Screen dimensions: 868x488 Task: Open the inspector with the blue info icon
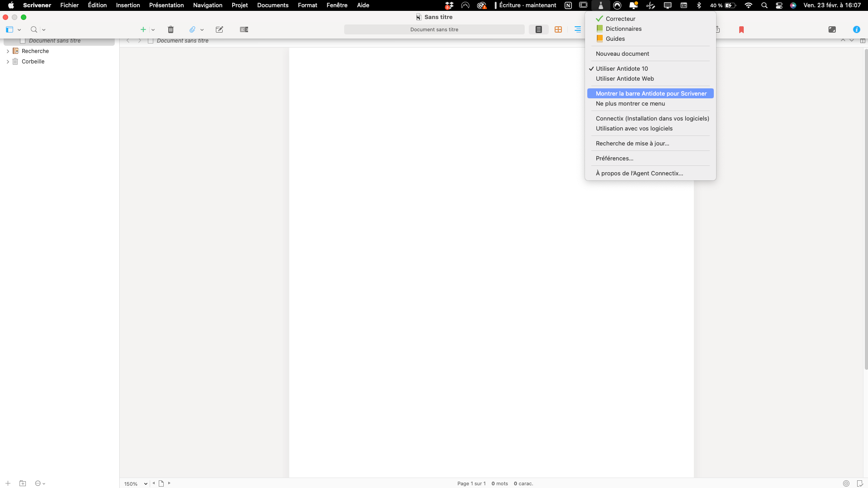pyautogui.click(x=857, y=29)
